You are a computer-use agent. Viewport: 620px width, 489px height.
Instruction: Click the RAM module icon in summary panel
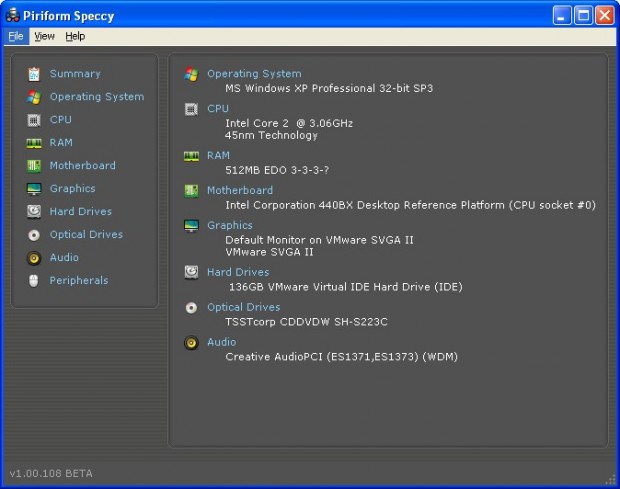click(x=191, y=156)
